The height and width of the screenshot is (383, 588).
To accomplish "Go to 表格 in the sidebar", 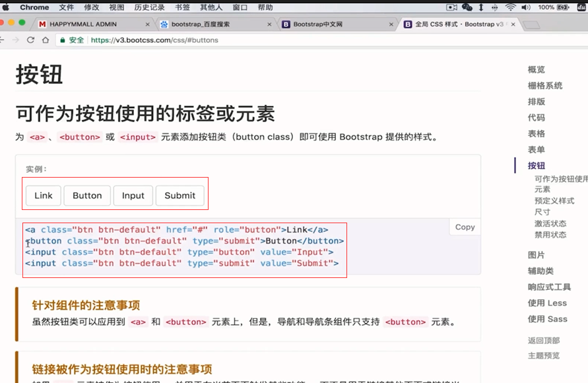I will point(537,133).
